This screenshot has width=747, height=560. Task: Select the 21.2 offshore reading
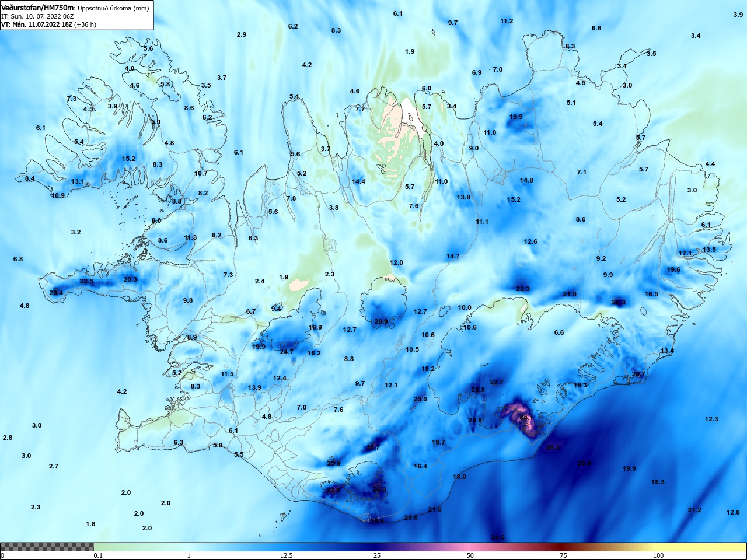[x=694, y=510]
